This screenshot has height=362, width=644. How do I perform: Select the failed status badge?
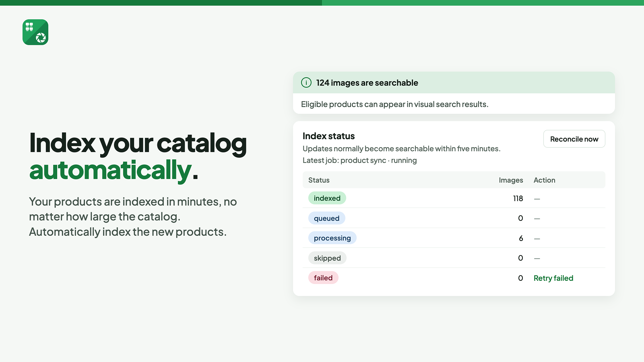323,278
